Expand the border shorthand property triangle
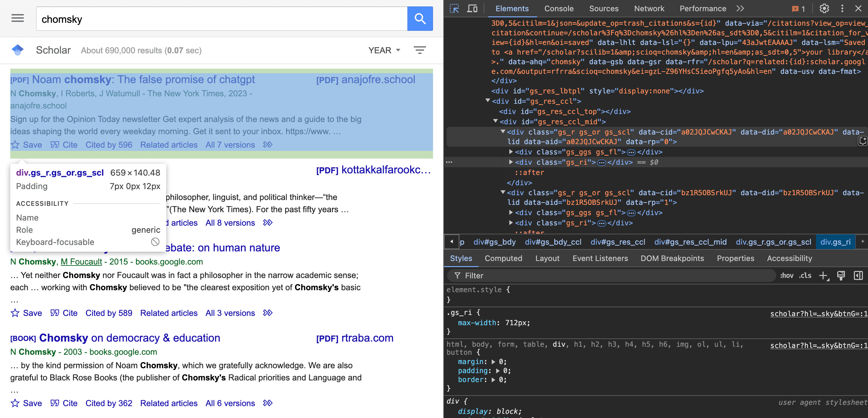Viewport: 868px width, 418px height. pos(494,380)
